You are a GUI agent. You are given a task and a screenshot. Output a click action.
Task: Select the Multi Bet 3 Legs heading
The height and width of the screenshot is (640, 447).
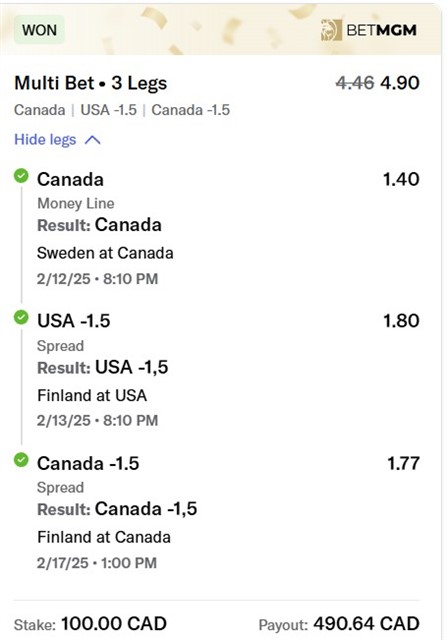pyautogui.click(x=91, y=83)
